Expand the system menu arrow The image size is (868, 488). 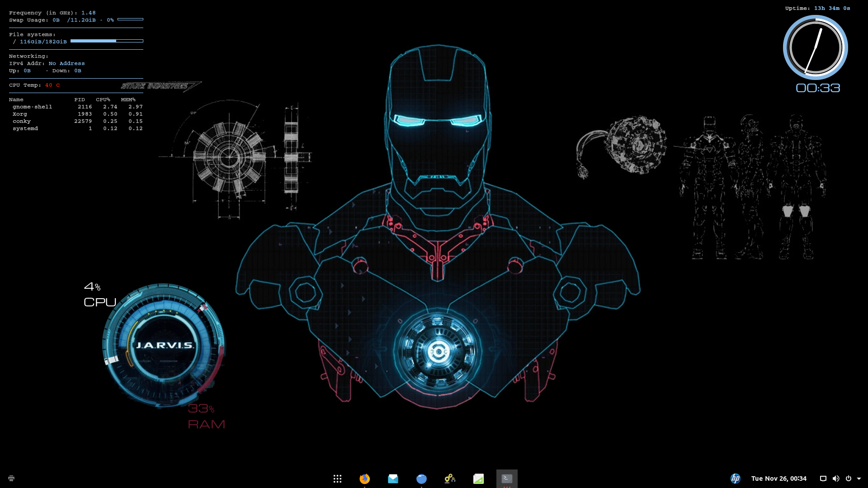pos(859,479)
